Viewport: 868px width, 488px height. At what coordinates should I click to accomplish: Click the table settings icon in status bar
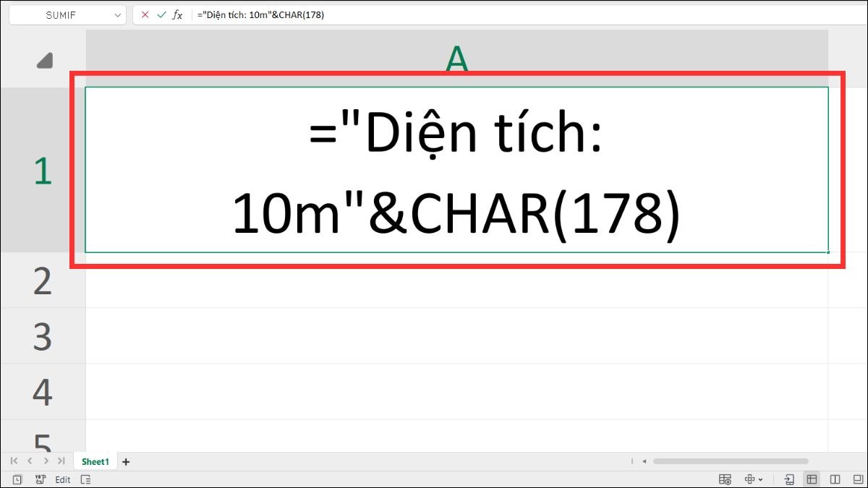(725, 479)
